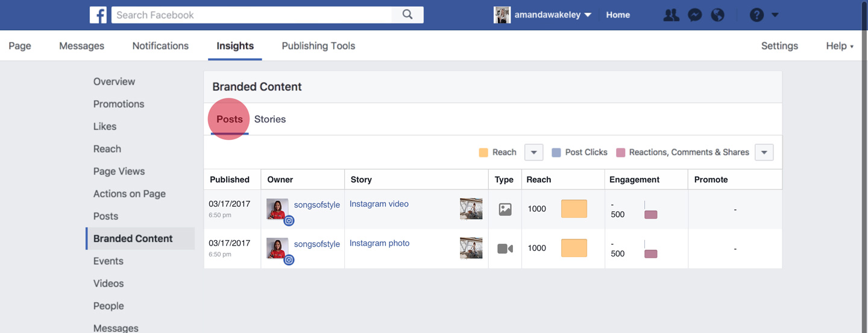Open the Messenger icon in top bar

[695, 15]
